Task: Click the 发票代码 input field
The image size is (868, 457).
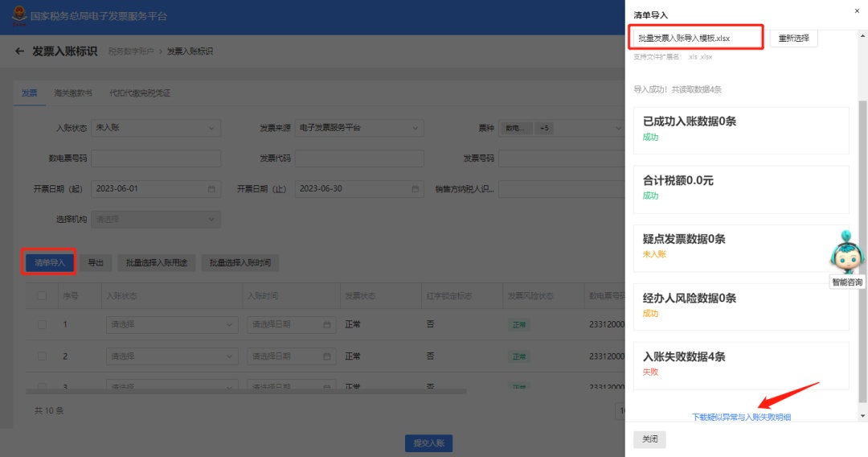Action: (x=359, y=159)
